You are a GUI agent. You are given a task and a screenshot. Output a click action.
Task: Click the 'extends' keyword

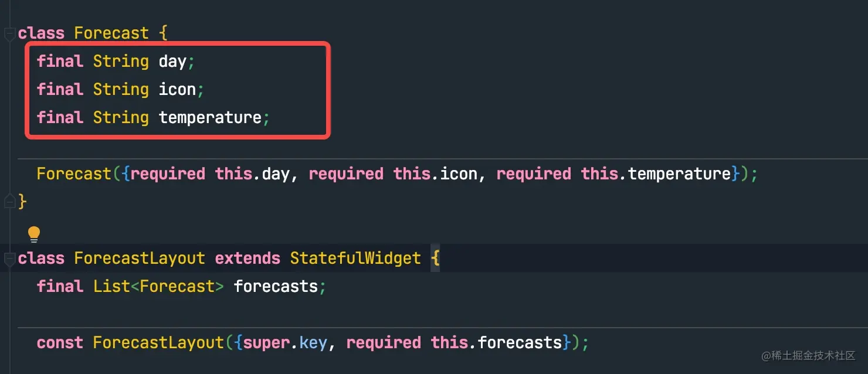pos(247,259)
